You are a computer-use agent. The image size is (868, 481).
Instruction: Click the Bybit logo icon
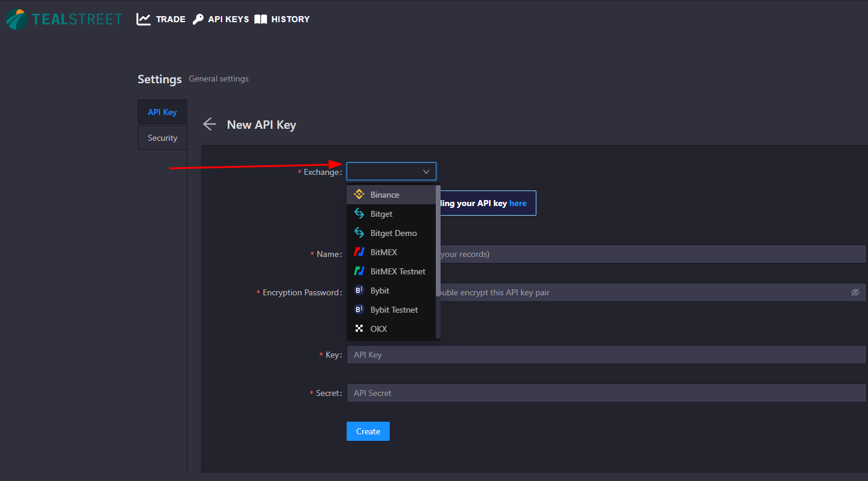pyautogui.click(x=359, y=291)
